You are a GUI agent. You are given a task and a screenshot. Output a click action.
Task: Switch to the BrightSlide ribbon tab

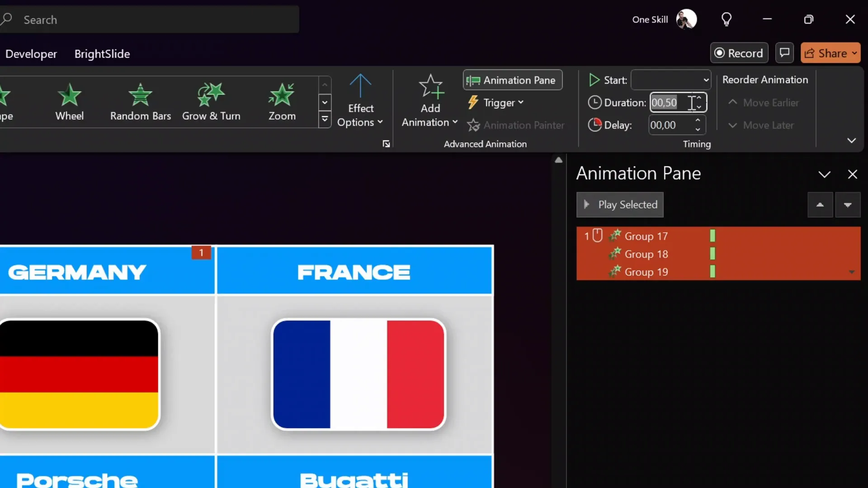click(102, 54)
